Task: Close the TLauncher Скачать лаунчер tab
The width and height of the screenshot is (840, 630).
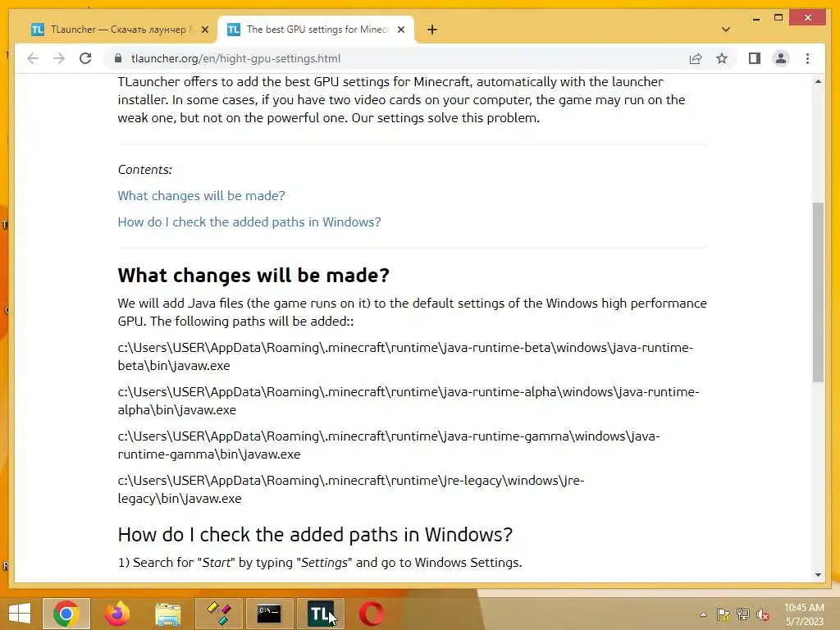Action: click(x=204, y=30)
